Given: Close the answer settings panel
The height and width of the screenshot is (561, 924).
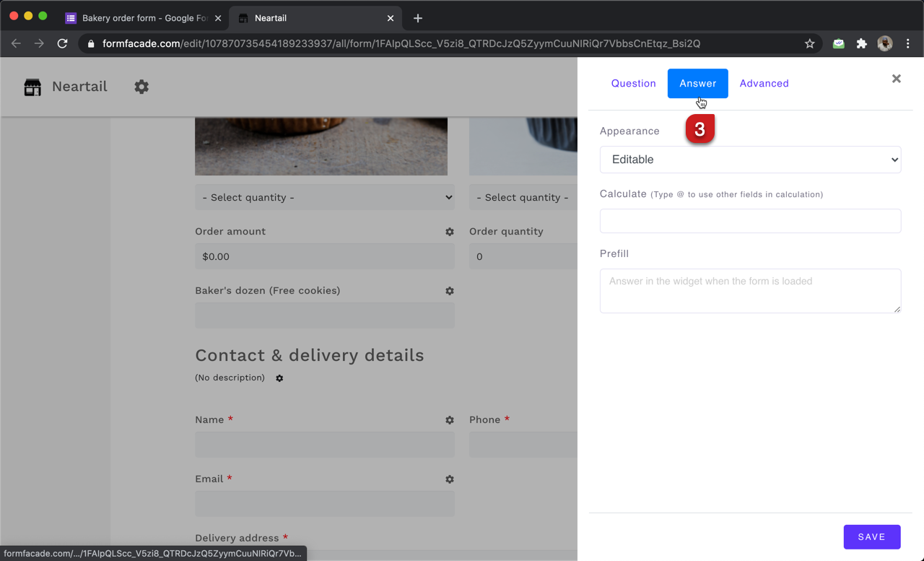Looking at the screenshot, I should (896, 79).
